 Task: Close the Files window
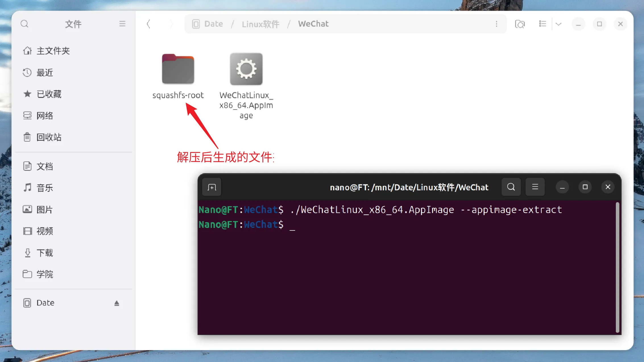[x=620, y=24]
